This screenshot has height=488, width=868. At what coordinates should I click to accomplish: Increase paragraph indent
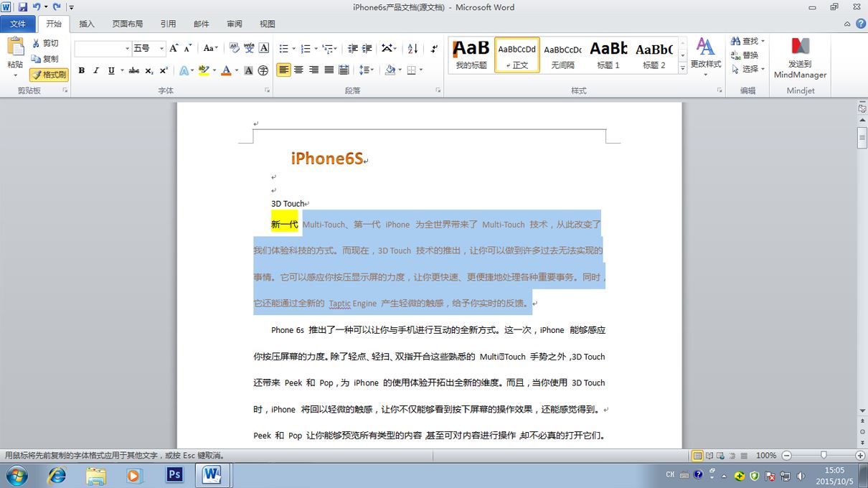click(367, 48)
